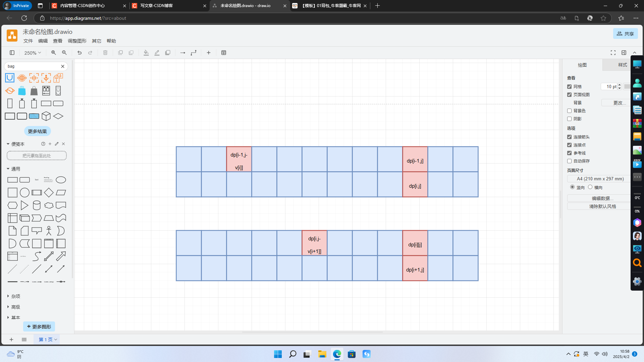Click the undo arrow icon

[79, 53]
